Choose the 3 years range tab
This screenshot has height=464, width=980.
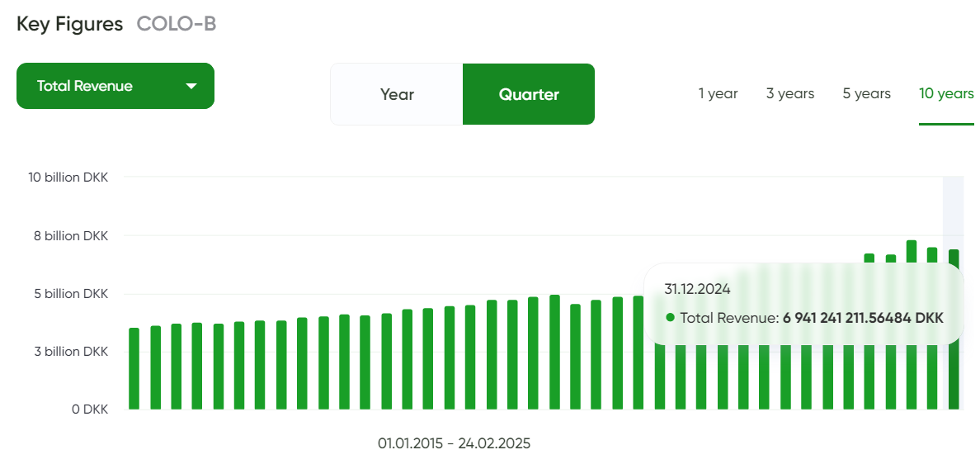pos(790,94)
